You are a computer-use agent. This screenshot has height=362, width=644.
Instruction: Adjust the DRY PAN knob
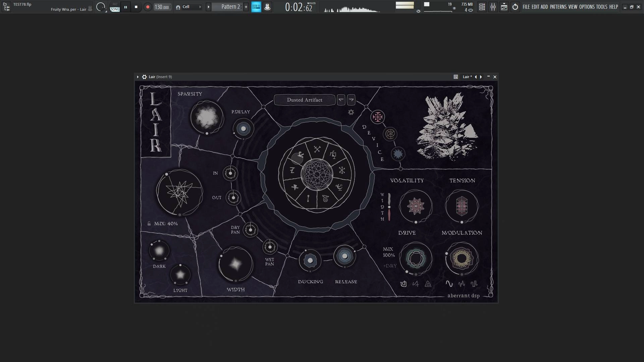coord(250,230)
